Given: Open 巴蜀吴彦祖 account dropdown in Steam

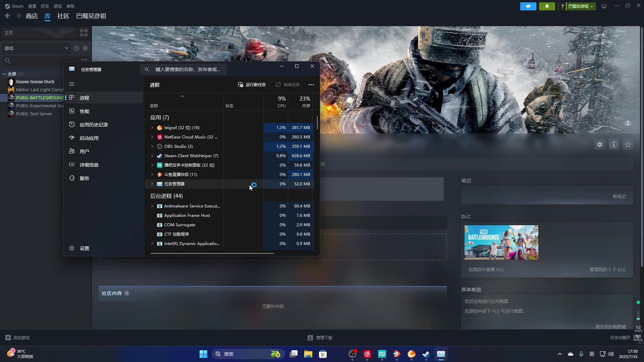Looking at the screenshot, I should (581, 6).
